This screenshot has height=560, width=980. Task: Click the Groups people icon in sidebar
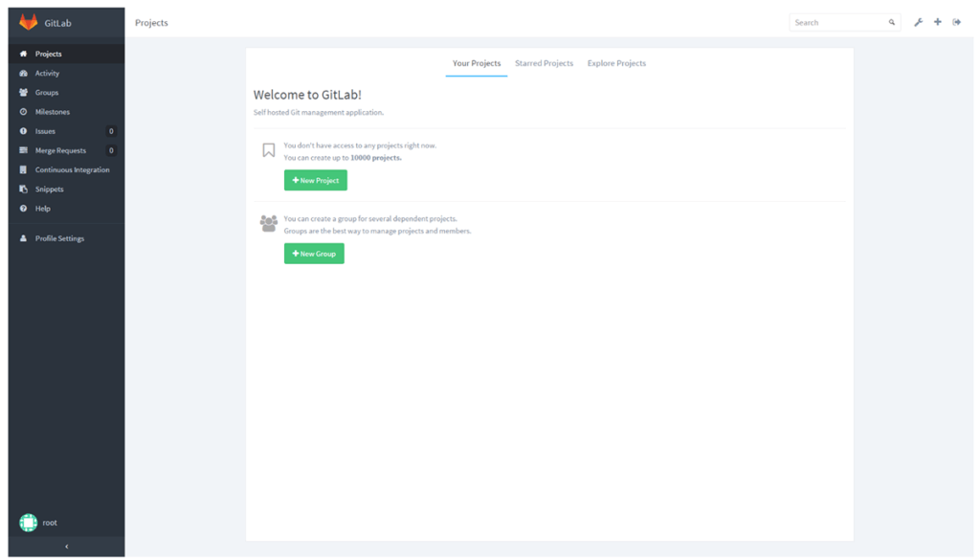[23, 93]
